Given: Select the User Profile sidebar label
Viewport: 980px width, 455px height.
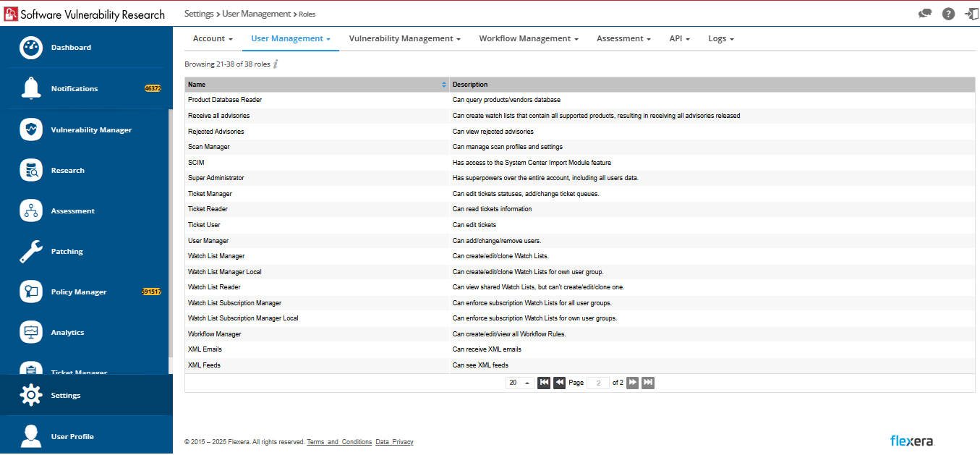Looking at the screenshot, I should tap(72, 437).
